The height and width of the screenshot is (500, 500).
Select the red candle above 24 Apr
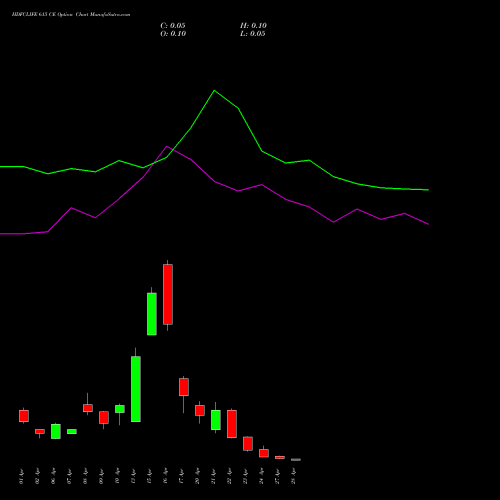tap(264, 453)
